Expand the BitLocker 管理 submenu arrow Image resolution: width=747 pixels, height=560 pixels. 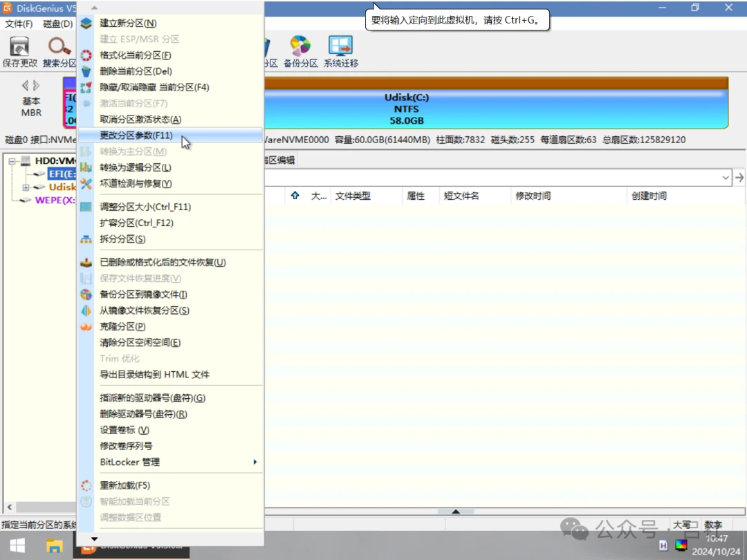[255, 462]
